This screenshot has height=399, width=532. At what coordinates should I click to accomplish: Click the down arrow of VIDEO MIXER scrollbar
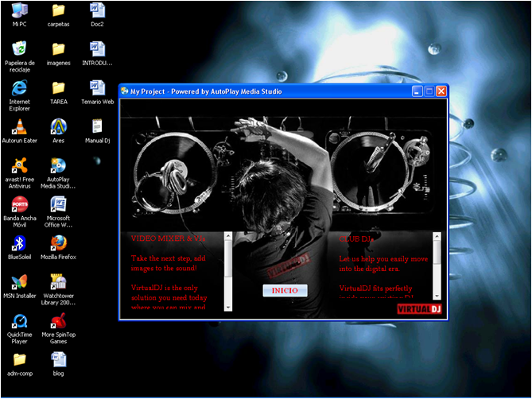coord(228,308)
